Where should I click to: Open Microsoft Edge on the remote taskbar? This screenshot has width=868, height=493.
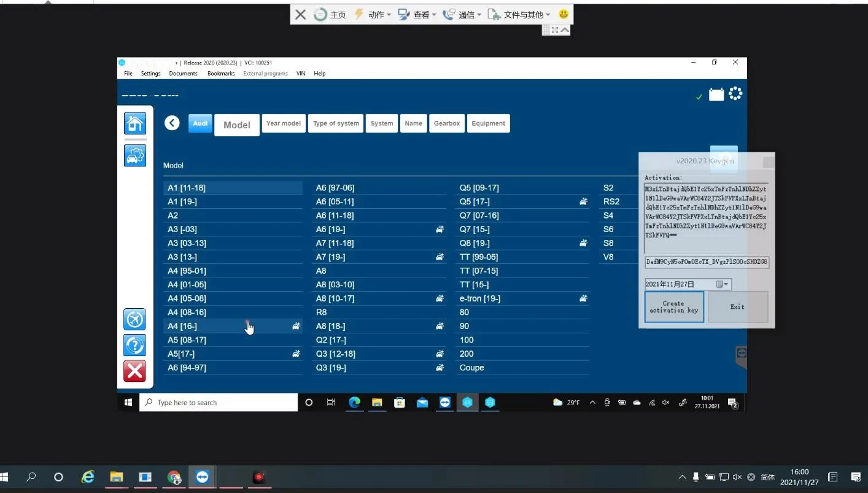click(354, 402)
